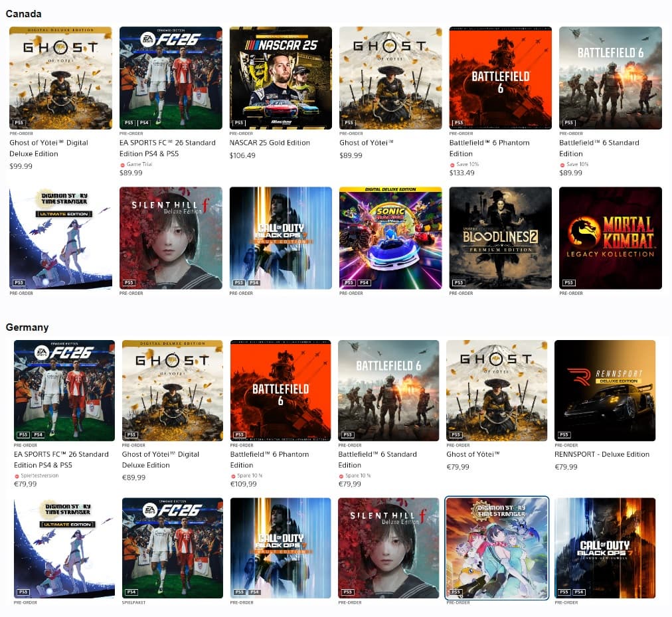Open Call of Duty Vault Edition cover in Canada
672x617 pixels.
coord(281,238)
